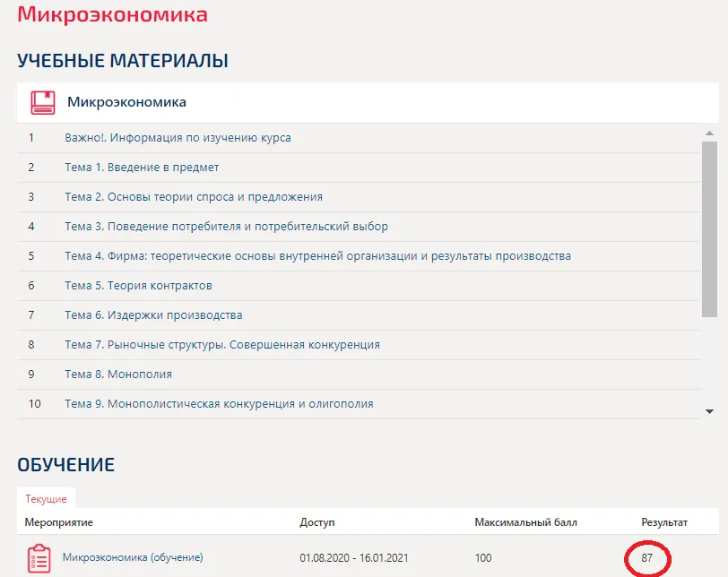This screenshot has height=577, width=728.
Task: Open Тема 2 on спрос и предложение
Action: (x=194, y=197)
